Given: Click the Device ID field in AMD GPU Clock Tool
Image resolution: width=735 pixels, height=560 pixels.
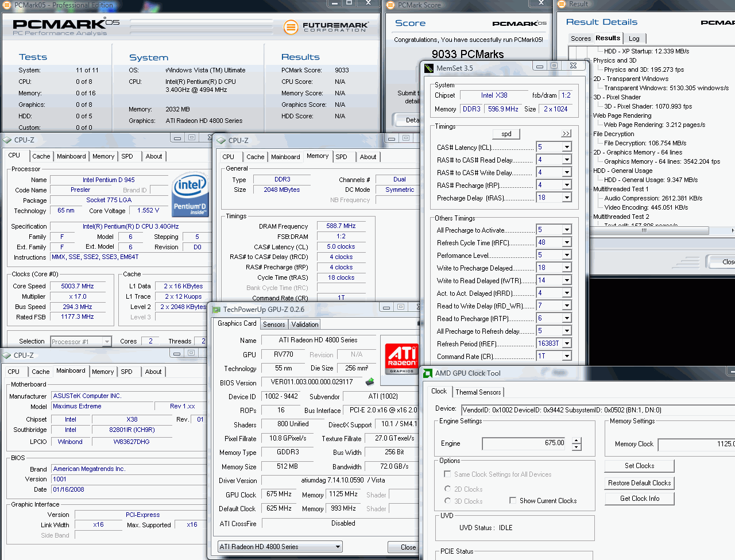Looking at the screenshot, I should pyautogui.click(x=598, y=410).
